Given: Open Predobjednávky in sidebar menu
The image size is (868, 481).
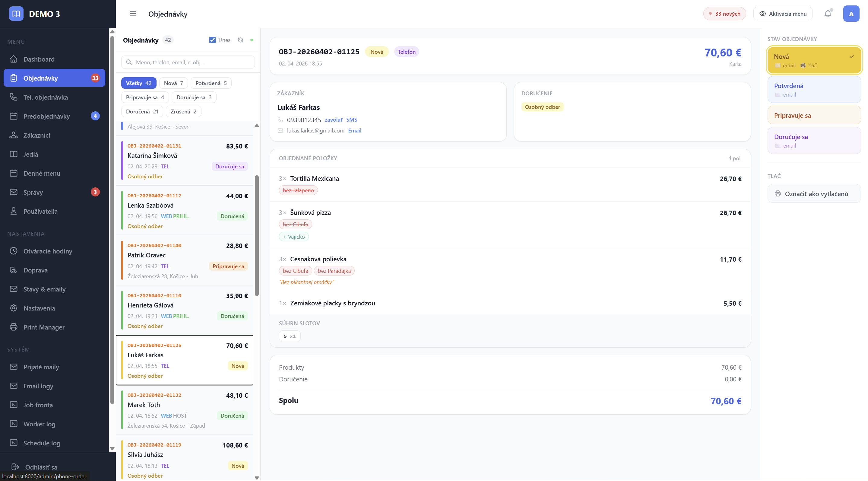Looking at the screenshot, I should tap(46, 116).
